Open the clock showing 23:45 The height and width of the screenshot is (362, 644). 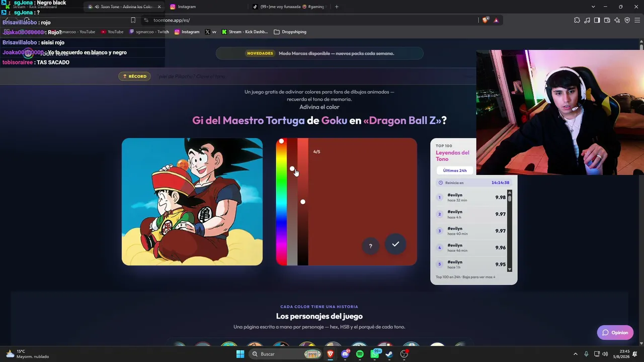621,354
